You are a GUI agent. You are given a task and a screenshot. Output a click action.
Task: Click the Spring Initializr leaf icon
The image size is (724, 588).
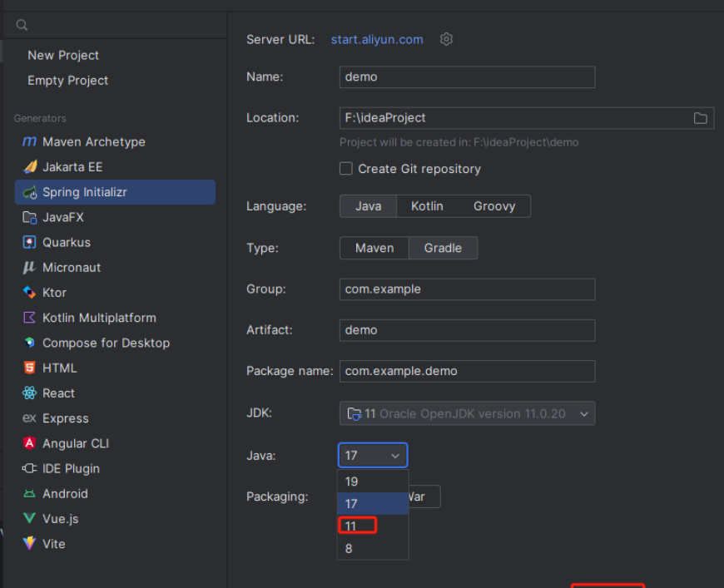[30, 192]
